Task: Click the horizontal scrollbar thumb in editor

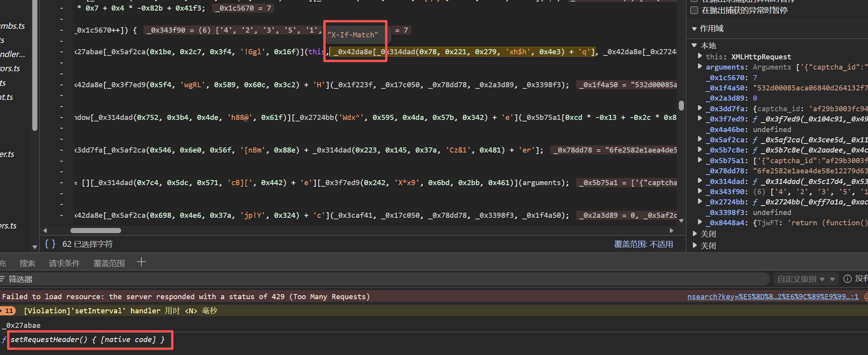Action: (96, 230)
